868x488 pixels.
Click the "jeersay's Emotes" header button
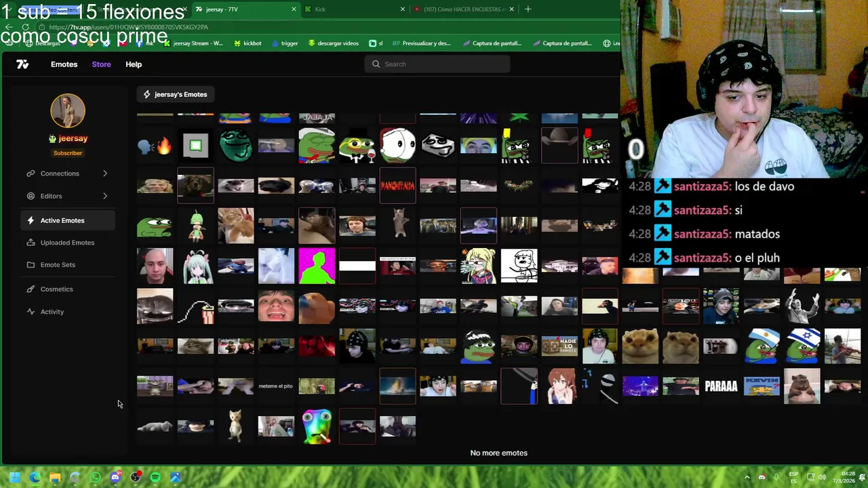(175, 94)
